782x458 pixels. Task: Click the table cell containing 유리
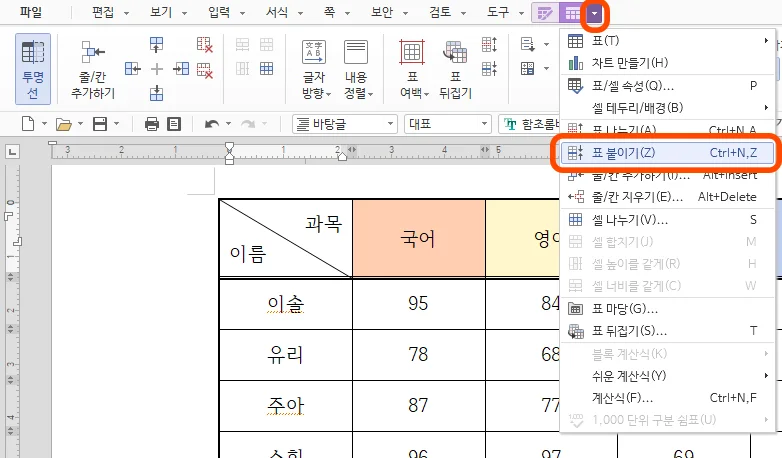[x=286, y=355]
